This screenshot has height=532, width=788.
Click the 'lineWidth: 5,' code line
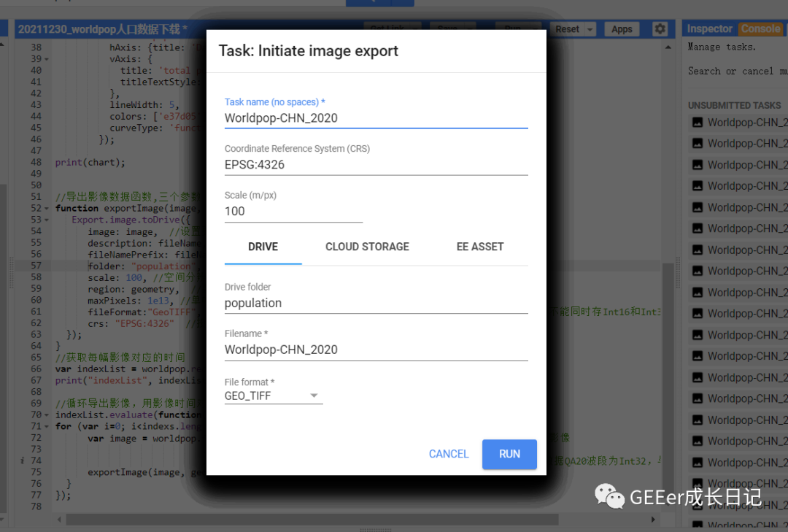pos(144,105)
